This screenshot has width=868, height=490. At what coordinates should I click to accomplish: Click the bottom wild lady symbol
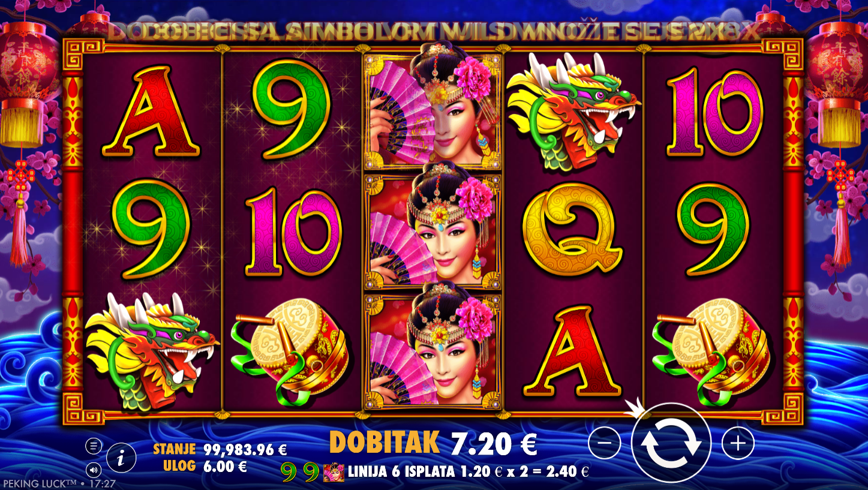[x=433, y=352]
